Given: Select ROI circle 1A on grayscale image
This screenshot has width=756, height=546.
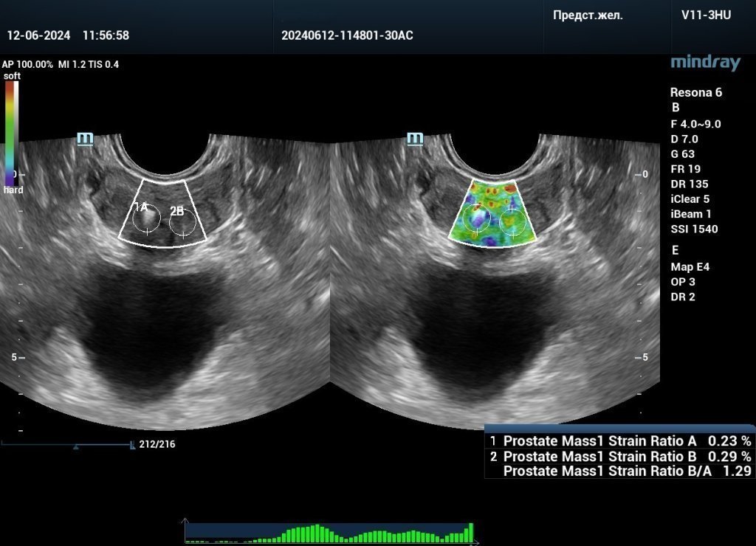Looking at the screenshot, I should (x=146, y=220).
